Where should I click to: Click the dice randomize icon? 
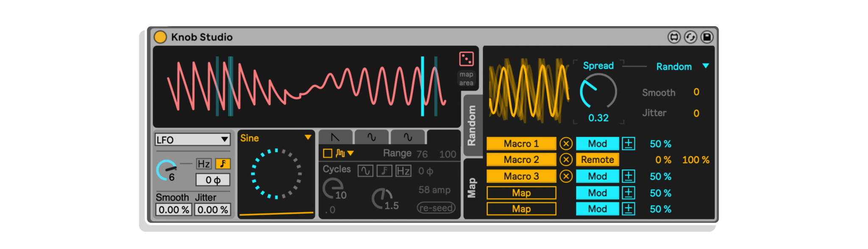pyautogui.click(x=466, y=59)
